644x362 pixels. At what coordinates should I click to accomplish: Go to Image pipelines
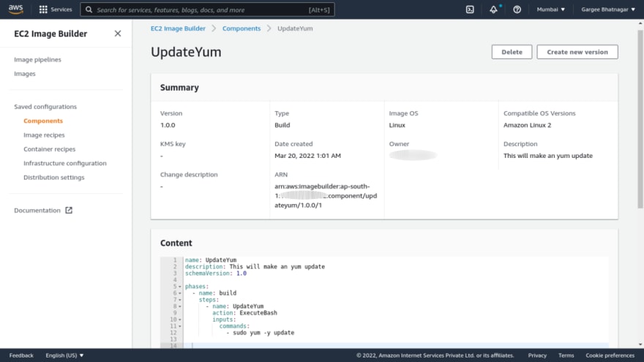point(37,59)
